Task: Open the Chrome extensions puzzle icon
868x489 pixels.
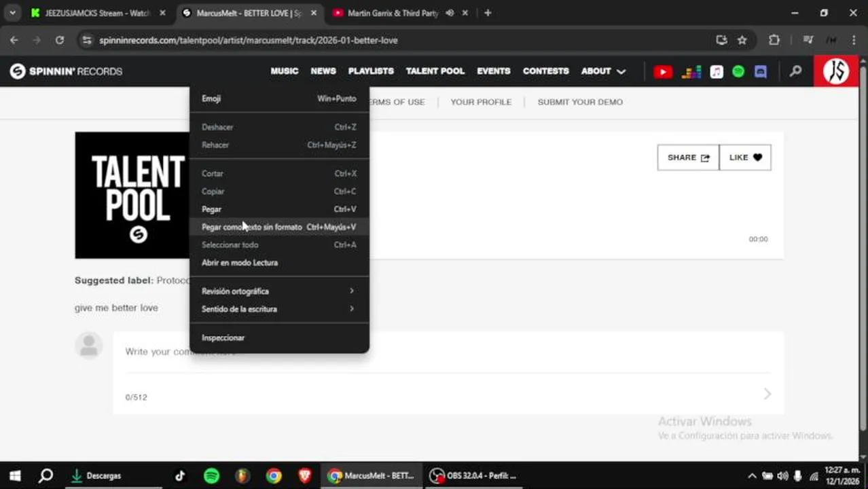Action: coord(774,40)
